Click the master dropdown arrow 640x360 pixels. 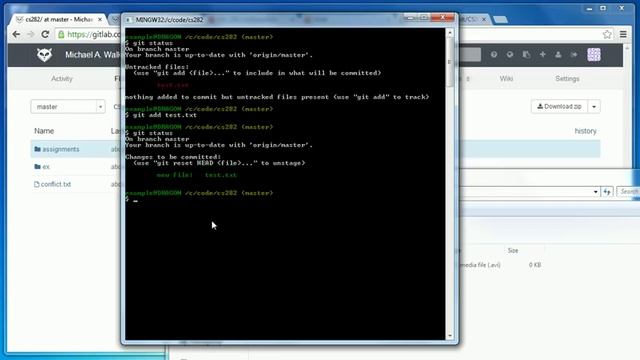pyautogui.click(x=100, y=107)
